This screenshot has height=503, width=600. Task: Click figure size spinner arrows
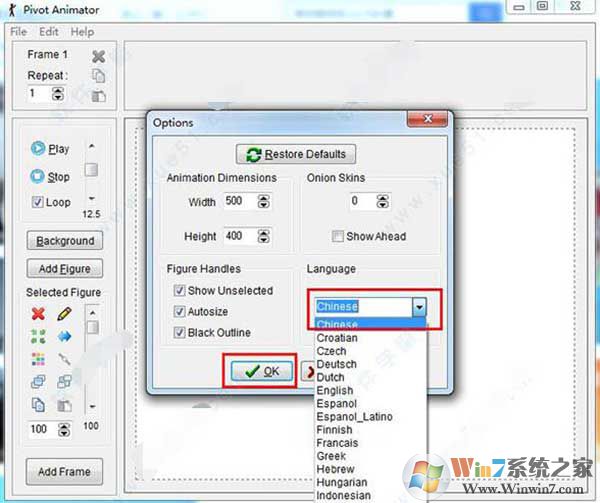click(64, 429)
